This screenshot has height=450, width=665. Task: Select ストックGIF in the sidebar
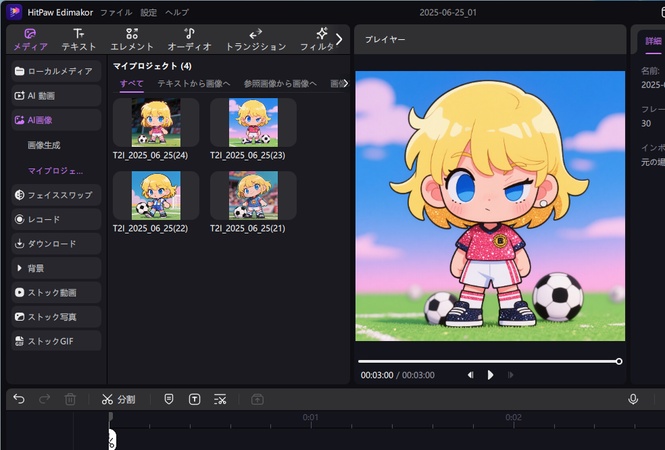click(56, 341)
